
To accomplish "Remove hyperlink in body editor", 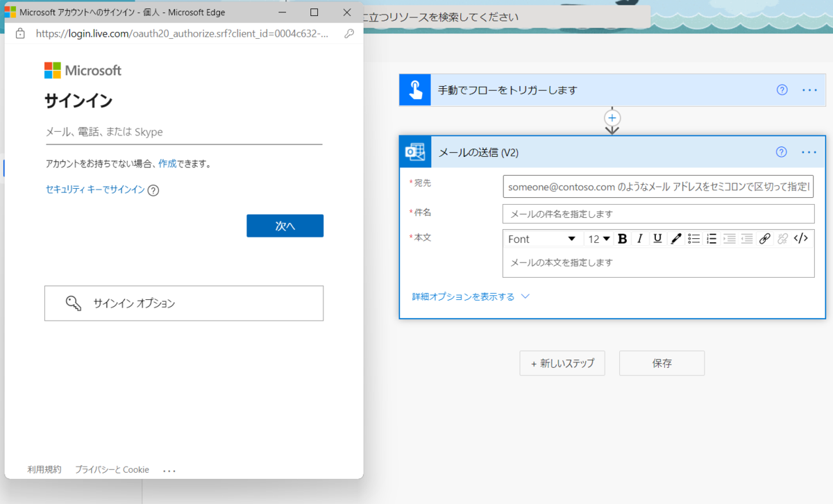I will pos(783,239).
